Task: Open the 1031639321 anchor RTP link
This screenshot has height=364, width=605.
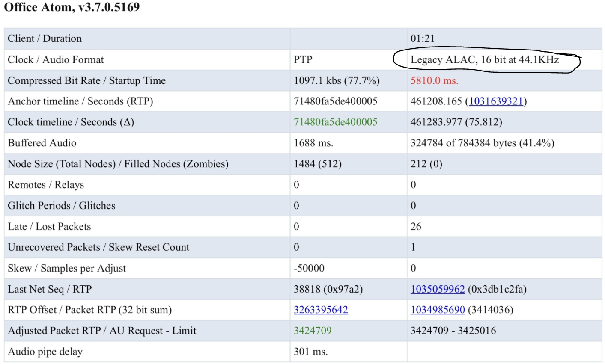Action: click(496, 101)
